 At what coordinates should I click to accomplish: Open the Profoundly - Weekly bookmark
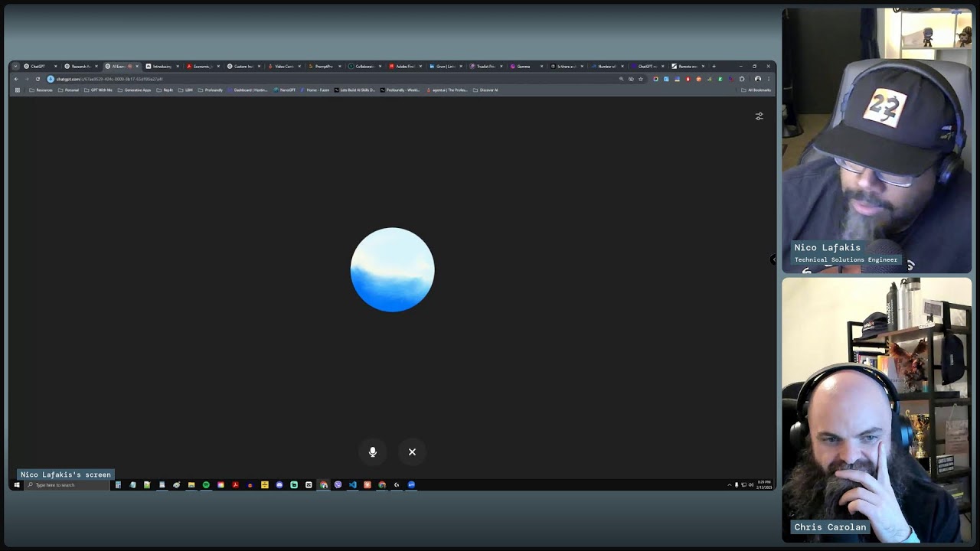(x=400, y=90)
